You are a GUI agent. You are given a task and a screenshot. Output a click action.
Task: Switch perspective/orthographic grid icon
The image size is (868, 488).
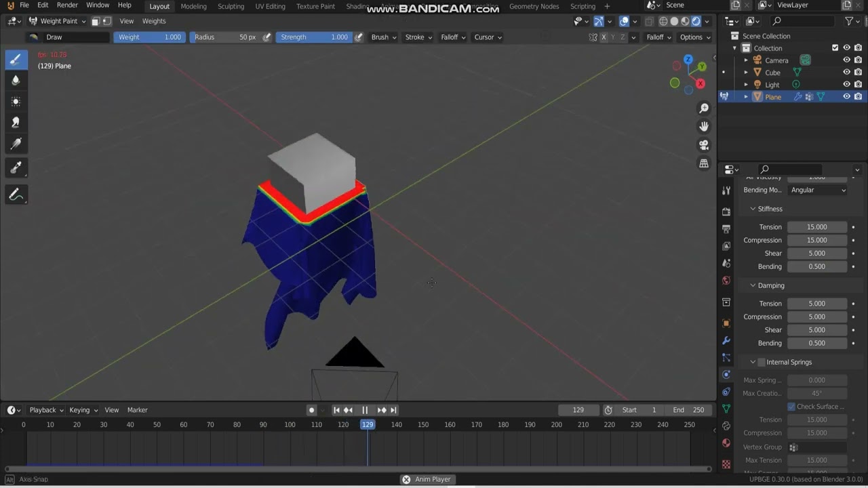pyautogui.click(x=704, y=163)
